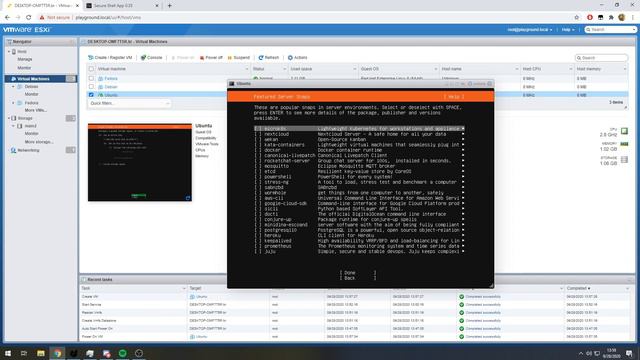This screenshot has height=360, width=640.
Task: Check the Fedora VM checkbox
Action: 91,78
